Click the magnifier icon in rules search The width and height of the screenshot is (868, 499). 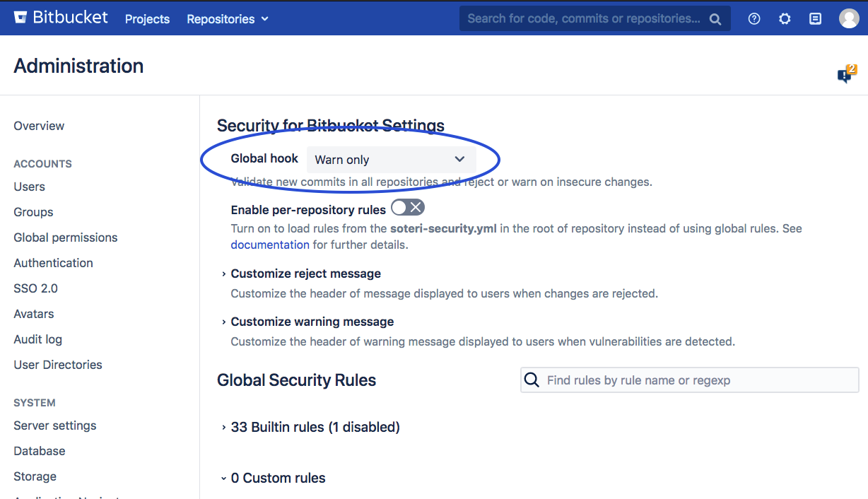pyautogui.click(x=532, y=380)
